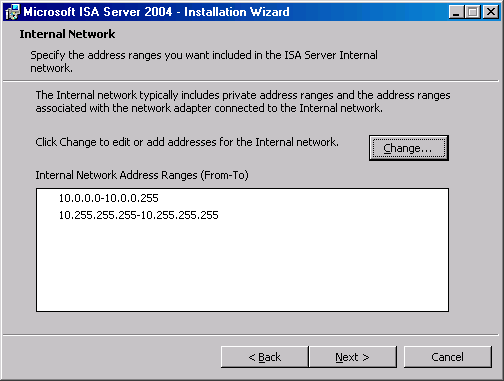Open the Change... address ranges dialog
504x381 pixels.
(x=409, y=148)
